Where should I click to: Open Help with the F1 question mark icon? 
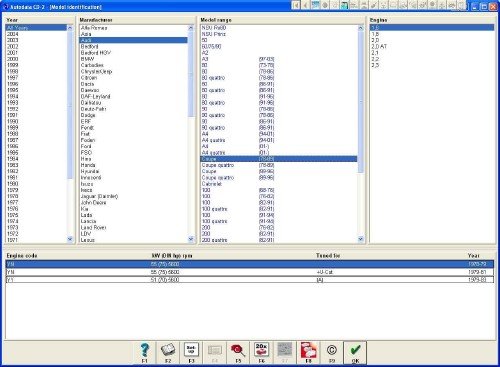[144, 352]
